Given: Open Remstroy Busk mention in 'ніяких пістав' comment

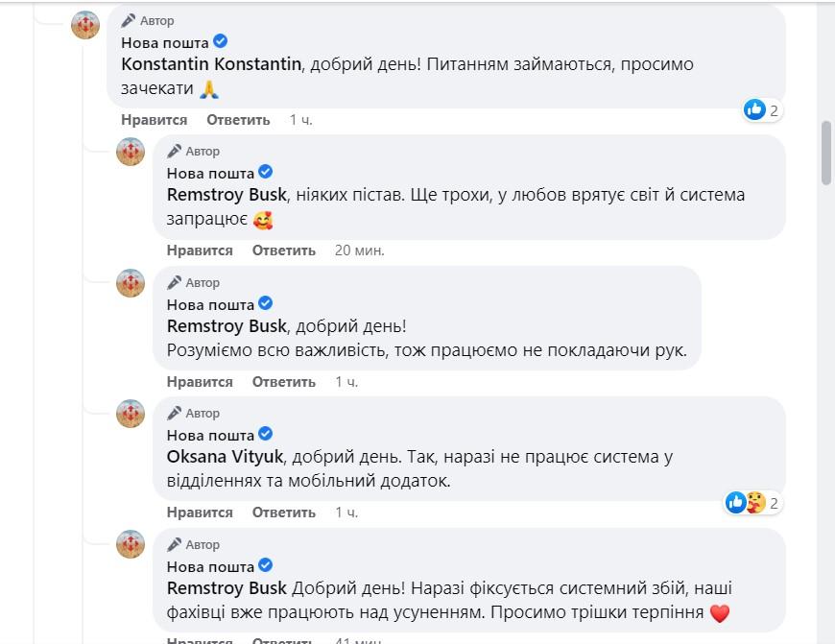Looking at the screenshot, I should (x=226, y=195).
